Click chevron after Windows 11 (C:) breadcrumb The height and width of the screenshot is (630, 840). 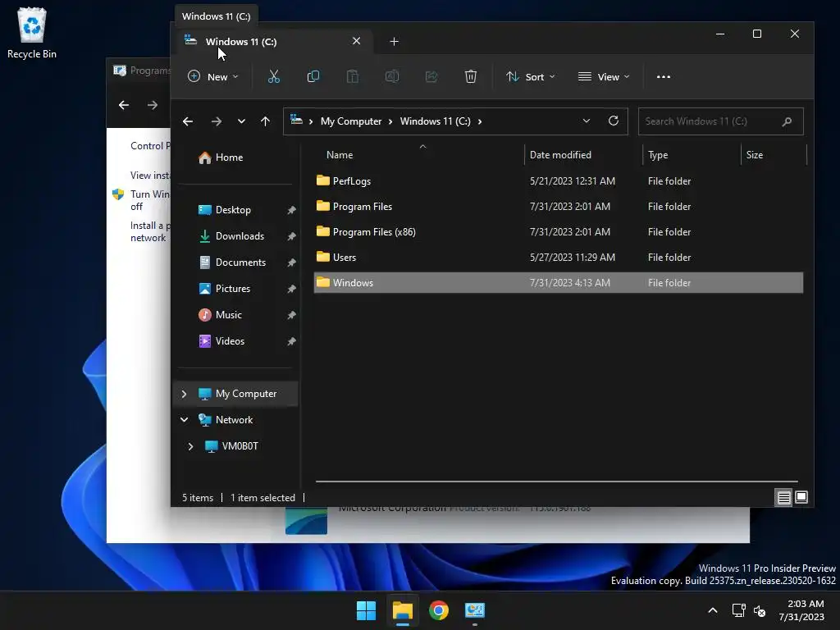479,121
